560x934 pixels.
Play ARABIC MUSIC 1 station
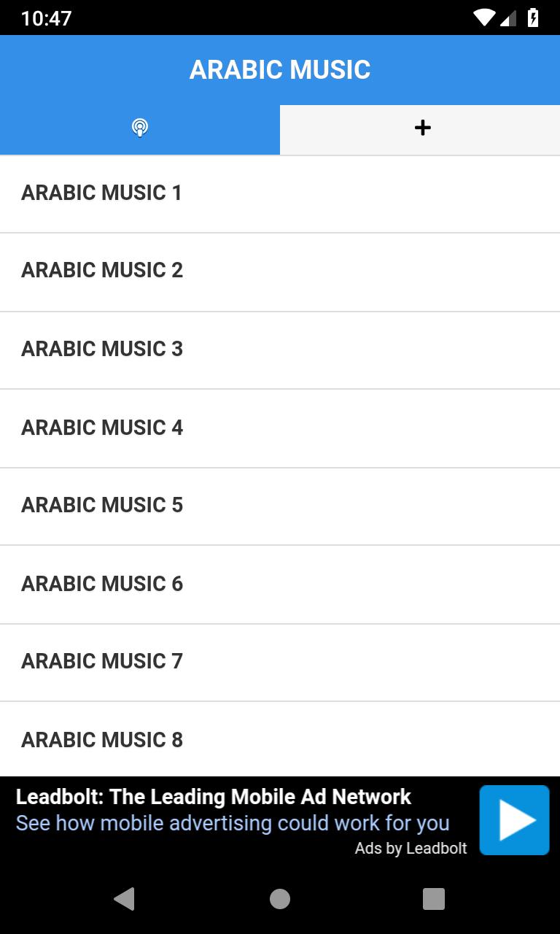coord(280,193)
